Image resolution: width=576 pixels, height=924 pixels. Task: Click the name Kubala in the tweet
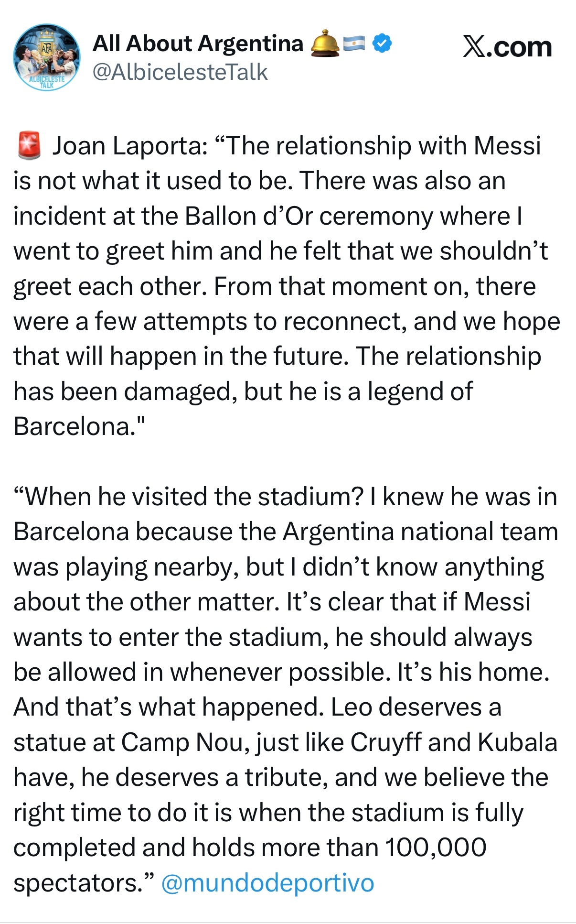tap(517, 742)
